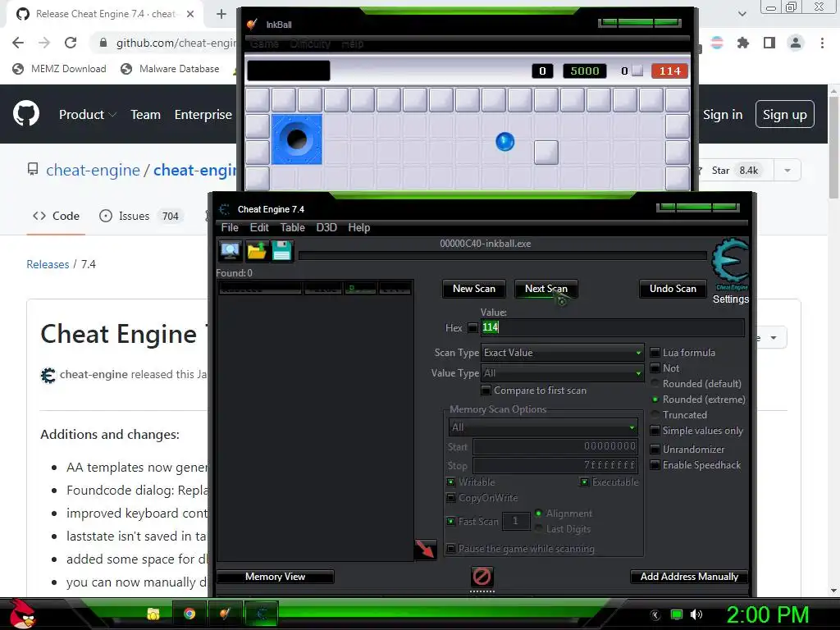Click the Stop address field
Screen dimensions: 840x630
(x=555, y=465)
